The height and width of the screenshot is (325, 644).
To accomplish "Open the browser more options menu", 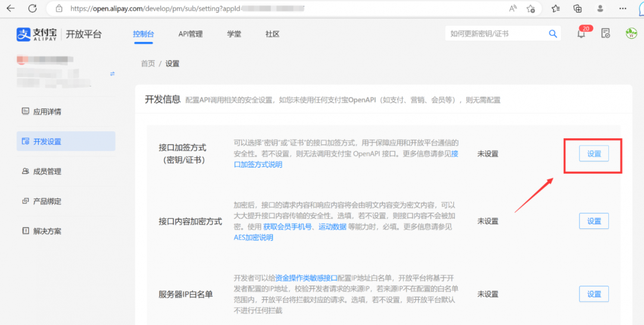I will pyautogui.click(x=623, y=8).
